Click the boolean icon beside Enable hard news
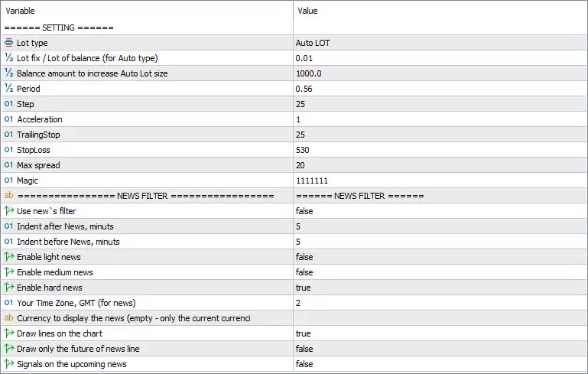The width and height of the screenshot is (588, 374). tap(8, 288)
